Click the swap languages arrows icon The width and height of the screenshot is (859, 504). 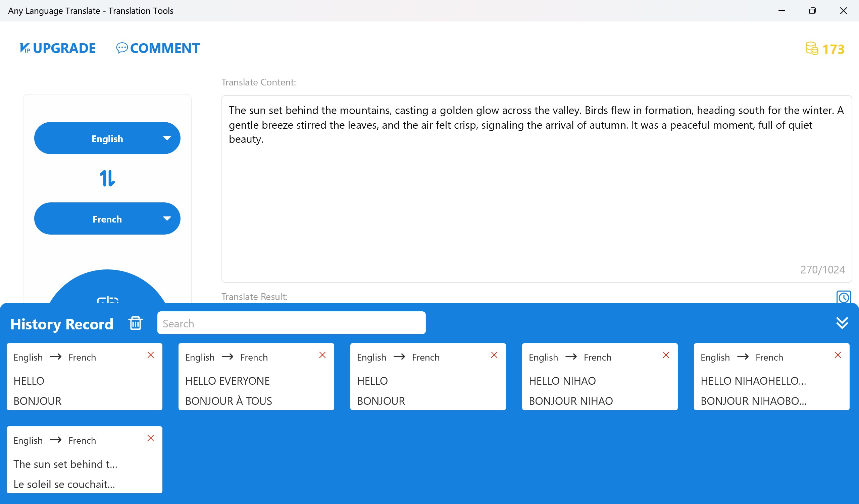coord(107,178)
